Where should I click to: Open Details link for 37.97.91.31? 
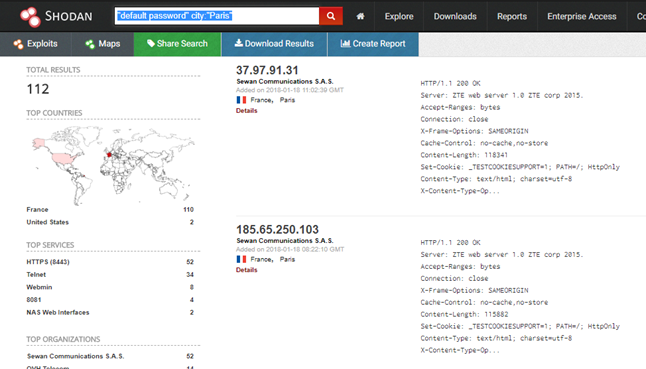(x=246, y=110)
